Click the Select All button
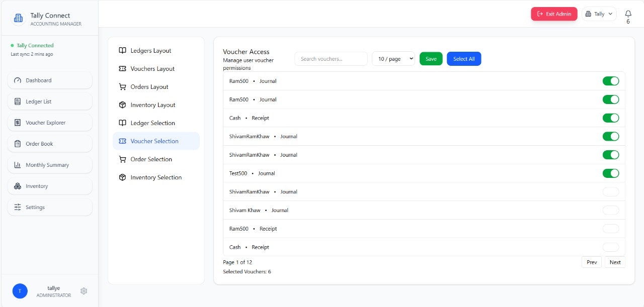 point(464,59)
